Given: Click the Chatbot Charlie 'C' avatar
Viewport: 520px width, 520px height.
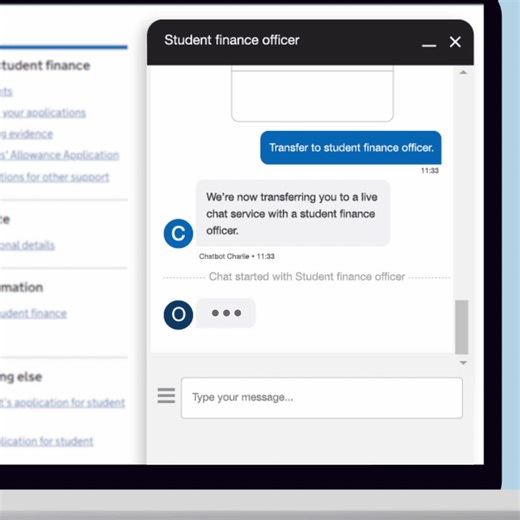Looking at the screenshot, I should (x=178, y=233).
